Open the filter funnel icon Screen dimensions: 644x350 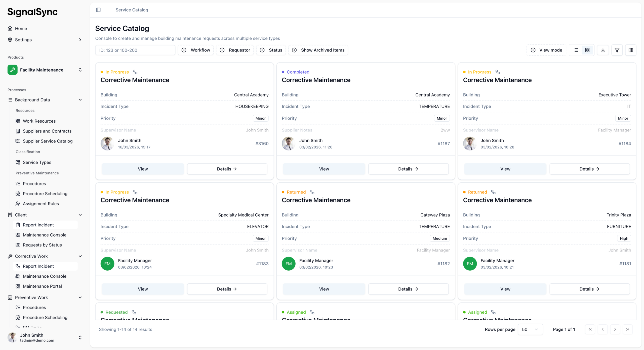point(617,50)
